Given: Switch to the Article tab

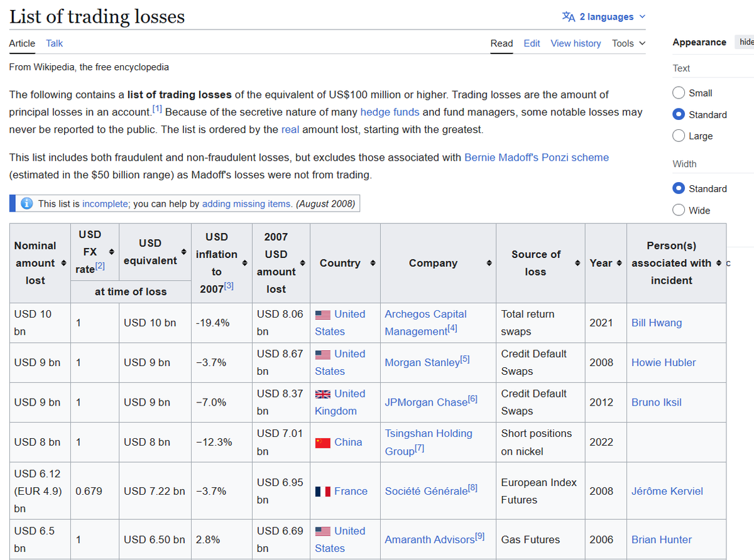Looking at the screenshot, I should tap(22, 43).
